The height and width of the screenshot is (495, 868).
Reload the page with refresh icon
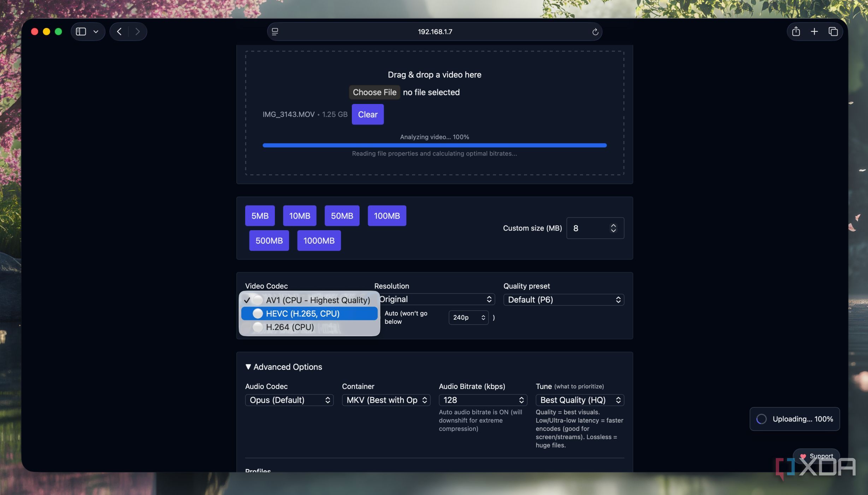coord(595,31)
